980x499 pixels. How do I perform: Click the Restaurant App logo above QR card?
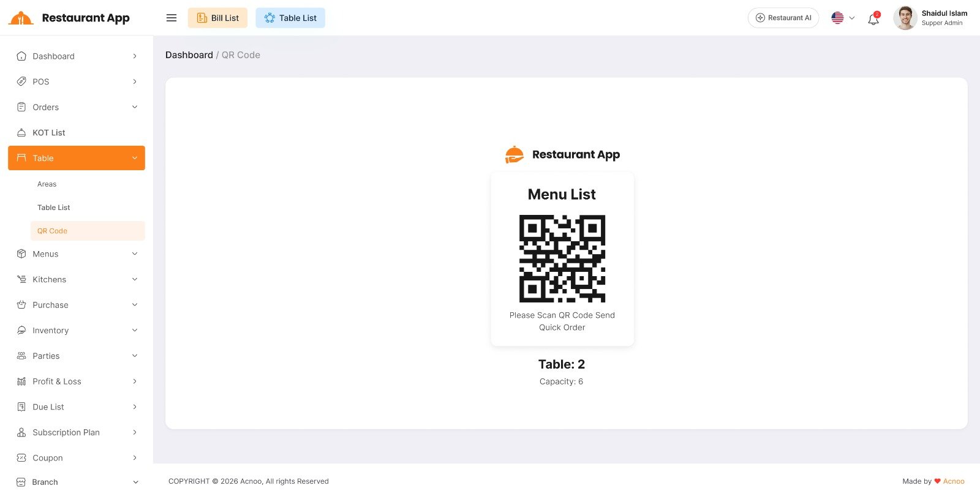[562, 155]
